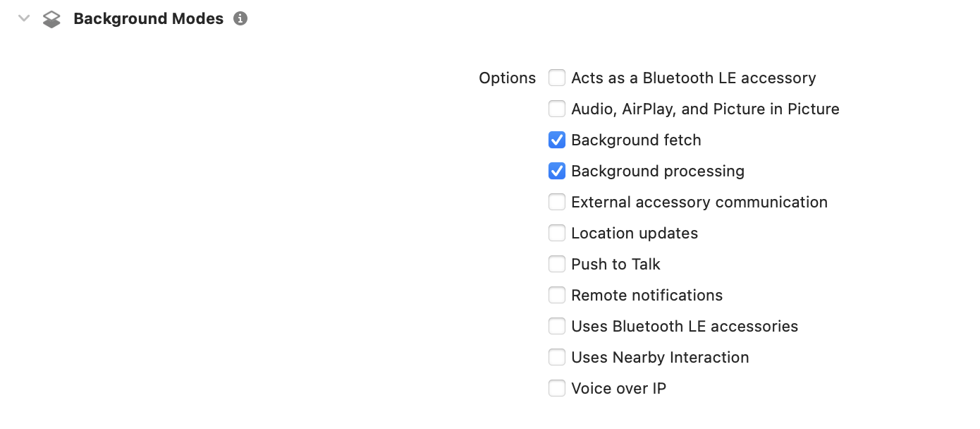Enable Acts as a Bluetooth LE accessory
The image size is (980, 429).
click(x=557, y=78)
